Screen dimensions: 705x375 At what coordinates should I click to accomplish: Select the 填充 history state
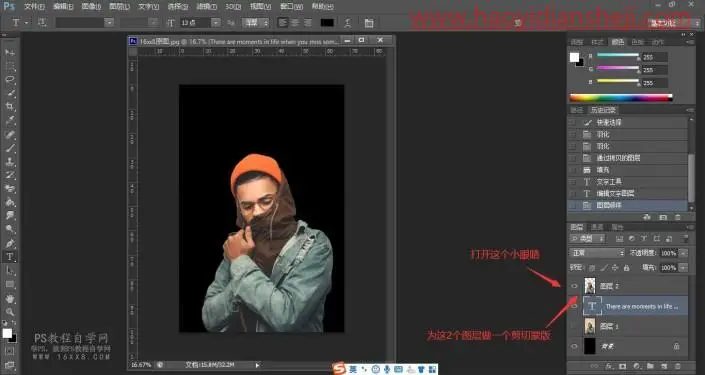628,170
